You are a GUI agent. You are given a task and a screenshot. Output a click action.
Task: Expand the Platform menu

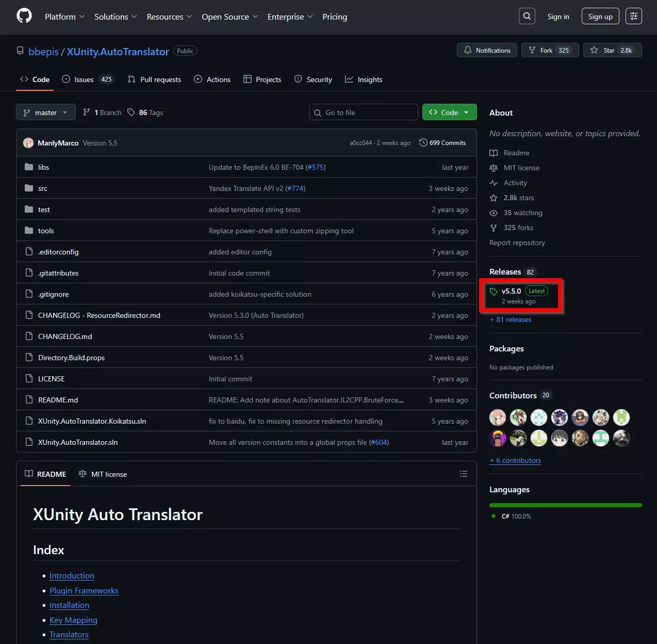[x=64, y=17]
